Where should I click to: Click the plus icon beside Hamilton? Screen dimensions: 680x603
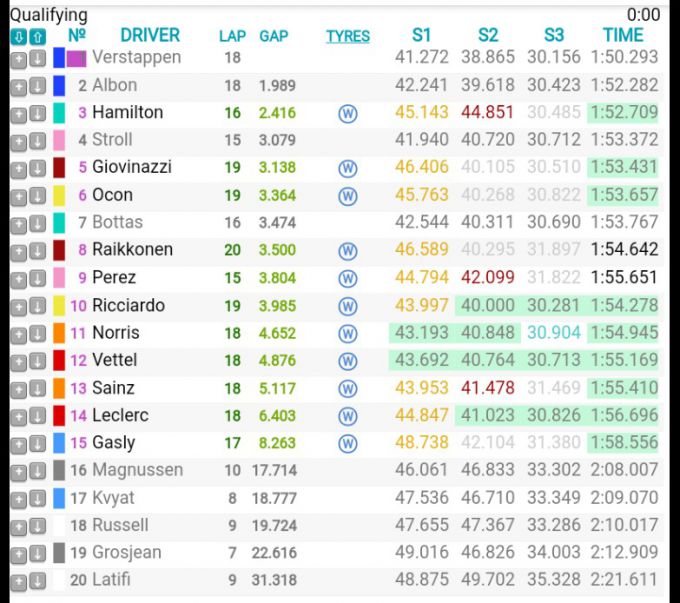[x=19, y=113]
